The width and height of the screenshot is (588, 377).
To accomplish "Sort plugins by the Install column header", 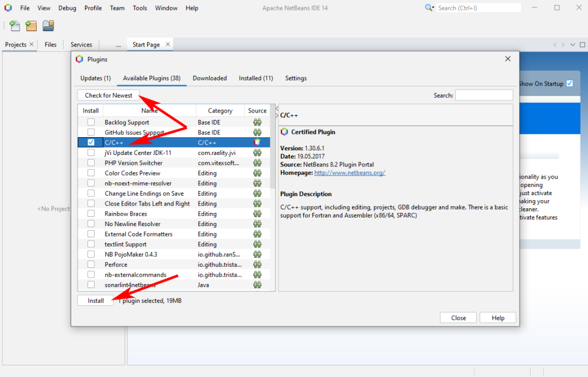I will pos(90,111).
